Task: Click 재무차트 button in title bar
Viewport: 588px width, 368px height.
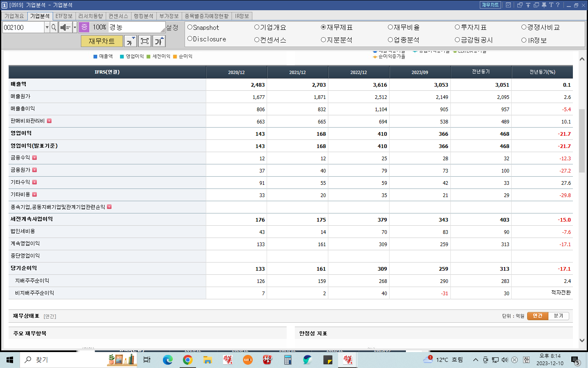Action: 490,5
